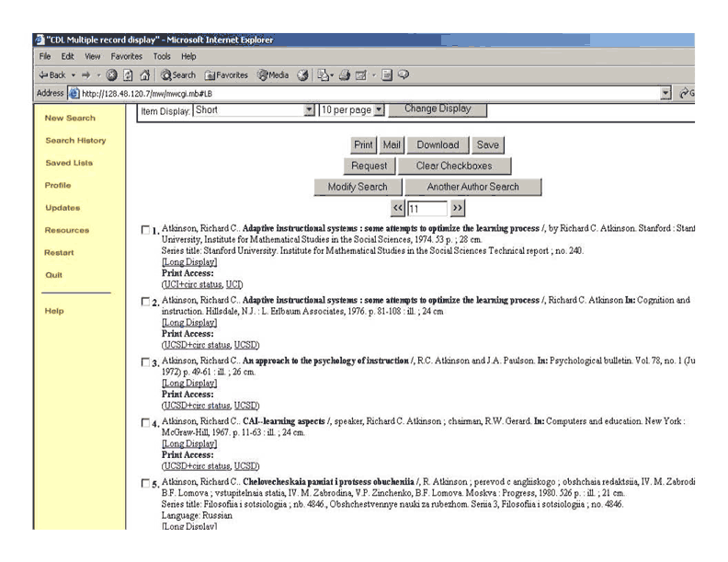Click Another Author Search button
728x562 pixels.
(x=472, y=187)
